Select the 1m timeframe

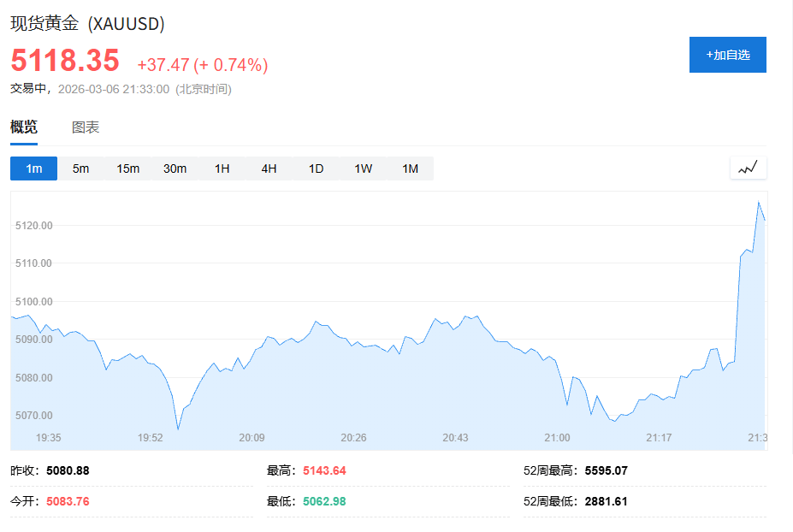pyautogui.click(x=33, y=168)
